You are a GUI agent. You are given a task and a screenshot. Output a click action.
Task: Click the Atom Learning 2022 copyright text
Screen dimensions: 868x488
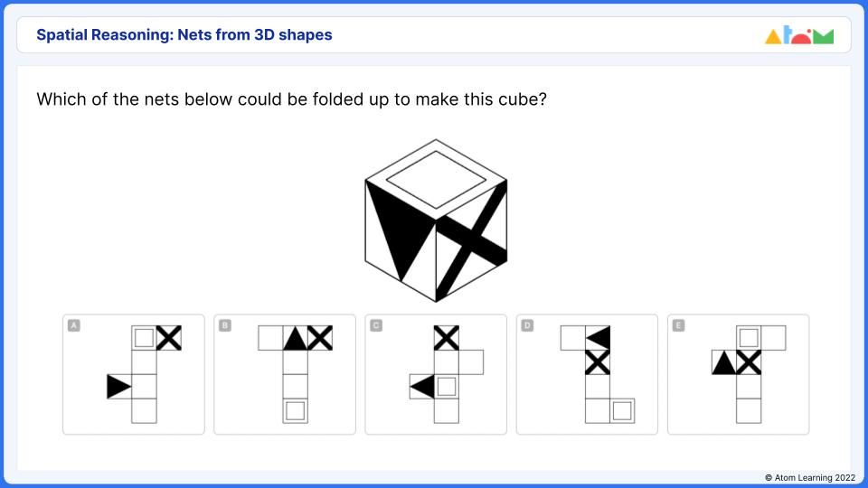[x=810, y=477]
